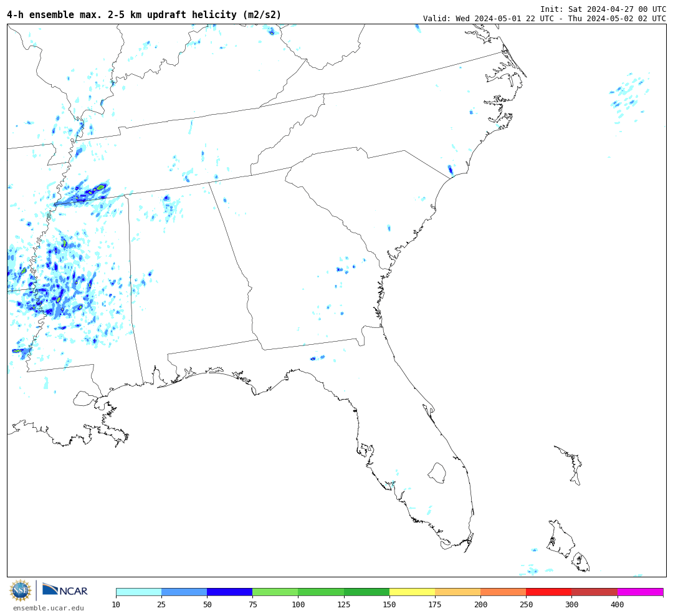673x616 pixels.
Task: Click the 'Init: Sat 2024-04-27 00 UTC' text
Action: pyautogui.click(x=603, y=9)
